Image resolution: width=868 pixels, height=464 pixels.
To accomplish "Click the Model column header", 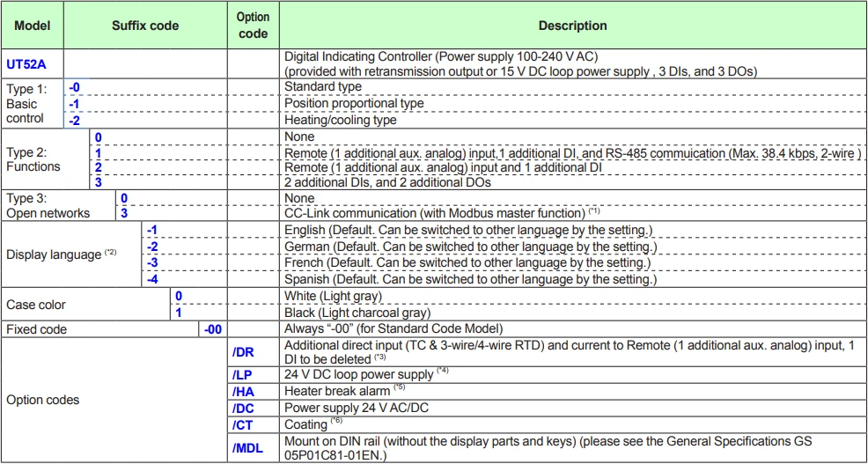I will (x=32, y=26).
